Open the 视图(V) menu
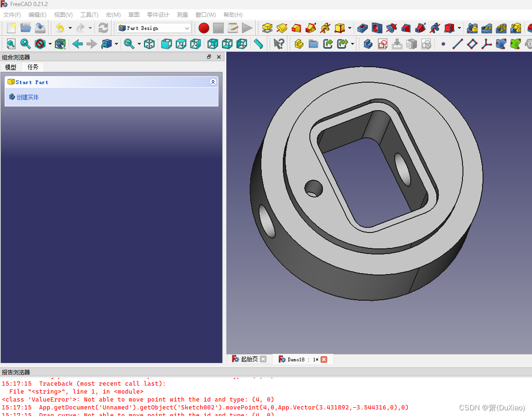 click(x=63, y=14)
